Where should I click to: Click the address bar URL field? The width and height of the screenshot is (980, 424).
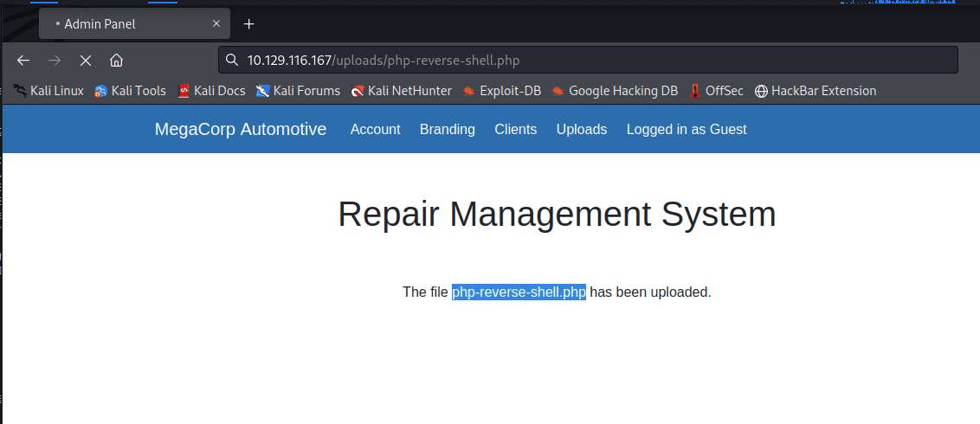click(589, 61)
